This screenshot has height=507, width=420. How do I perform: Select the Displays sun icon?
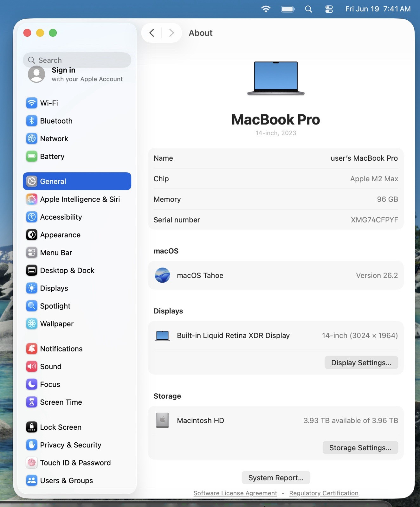[x=31, y=288]
